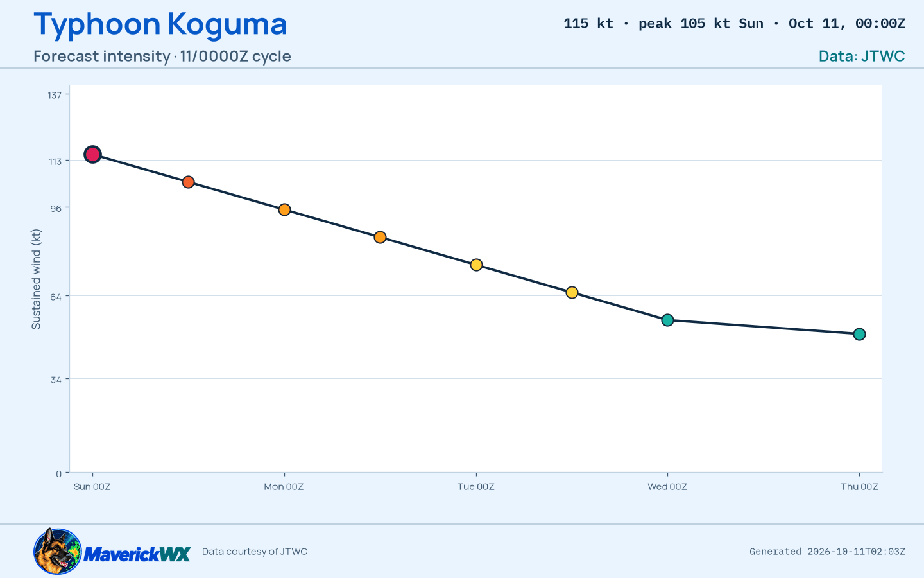Click the 96 y-axis tick label

point(56,208)
